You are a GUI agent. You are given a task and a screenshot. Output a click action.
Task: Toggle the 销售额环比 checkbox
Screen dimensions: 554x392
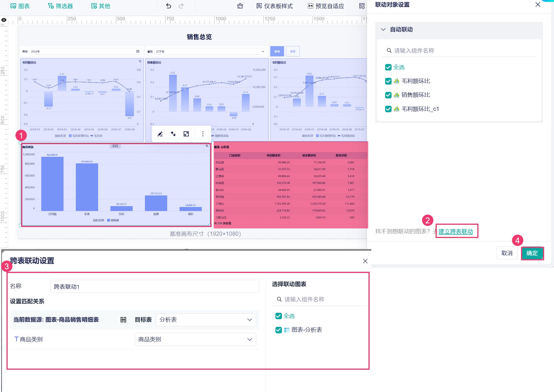(x=388, y=95)
